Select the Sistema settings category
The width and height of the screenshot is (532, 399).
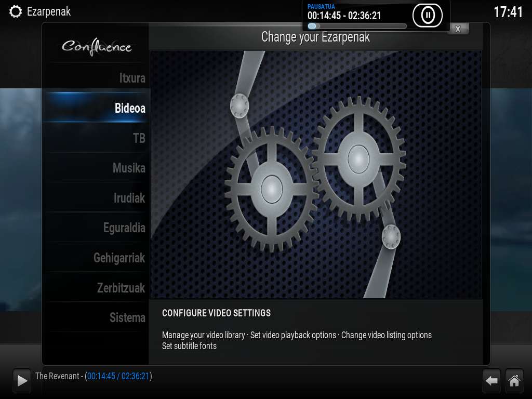96,317
